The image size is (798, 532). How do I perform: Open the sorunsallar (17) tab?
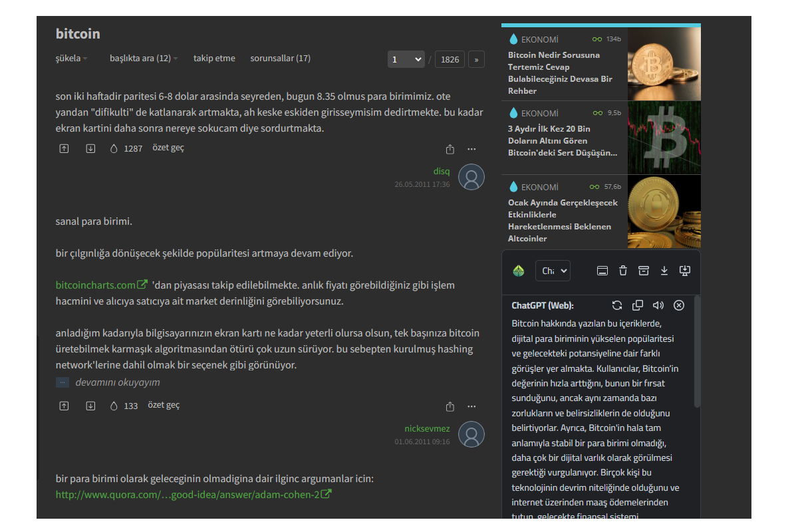click(280, 59)
